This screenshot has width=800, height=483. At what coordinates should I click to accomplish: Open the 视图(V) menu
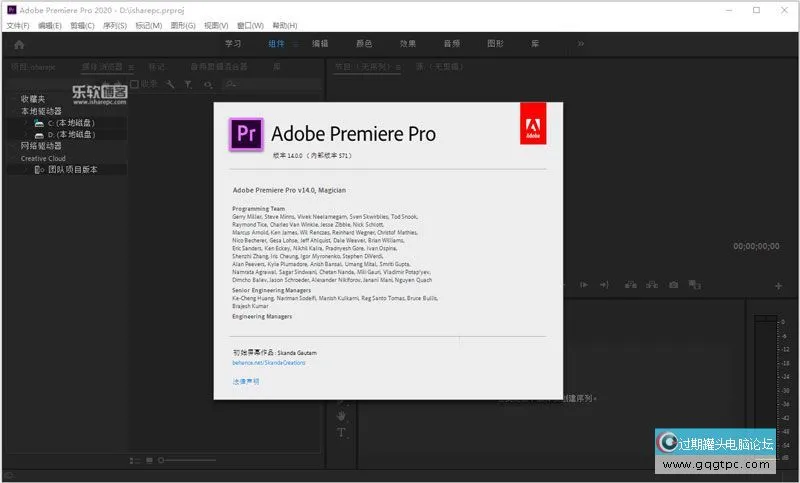216,26
